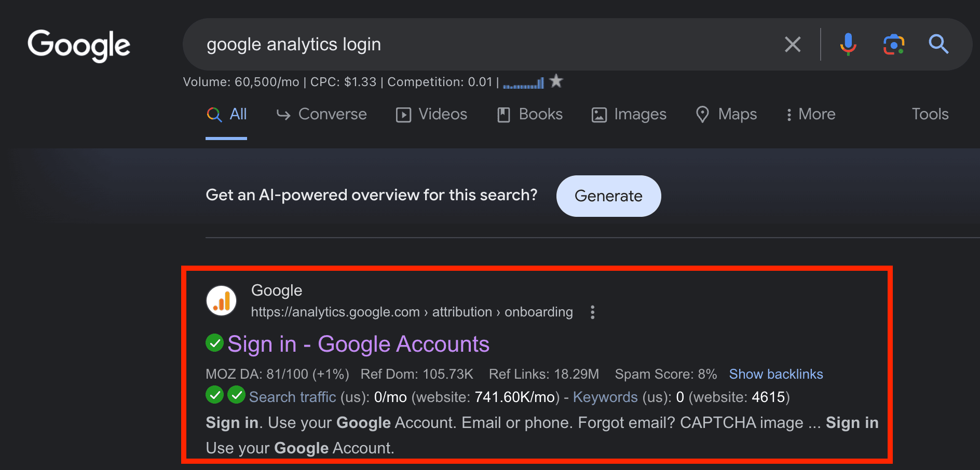Open the Tools options
Viewport: 980px width, 470px height.
coord(930,114)
